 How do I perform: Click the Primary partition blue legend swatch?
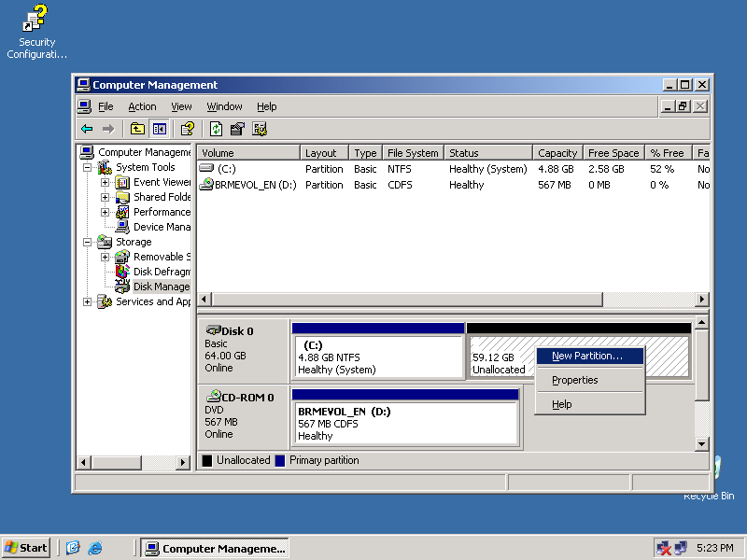tap(280, 460)
